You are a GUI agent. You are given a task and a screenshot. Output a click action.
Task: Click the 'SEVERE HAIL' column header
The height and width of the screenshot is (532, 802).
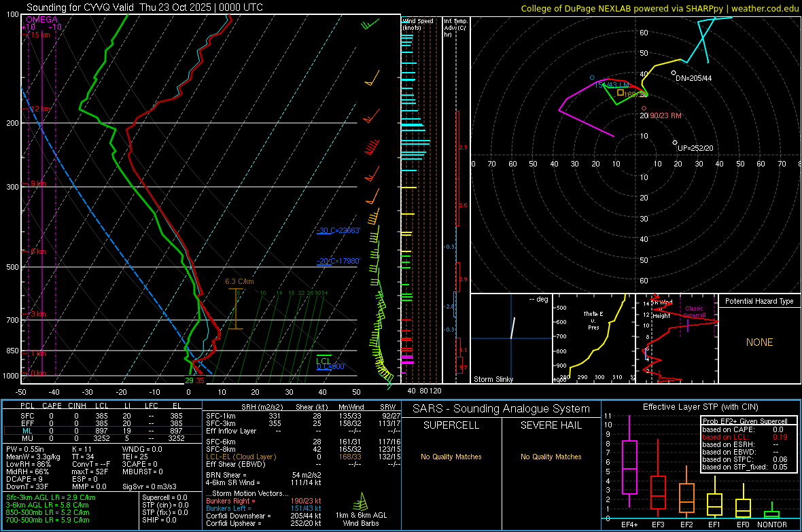pos(551,425)
